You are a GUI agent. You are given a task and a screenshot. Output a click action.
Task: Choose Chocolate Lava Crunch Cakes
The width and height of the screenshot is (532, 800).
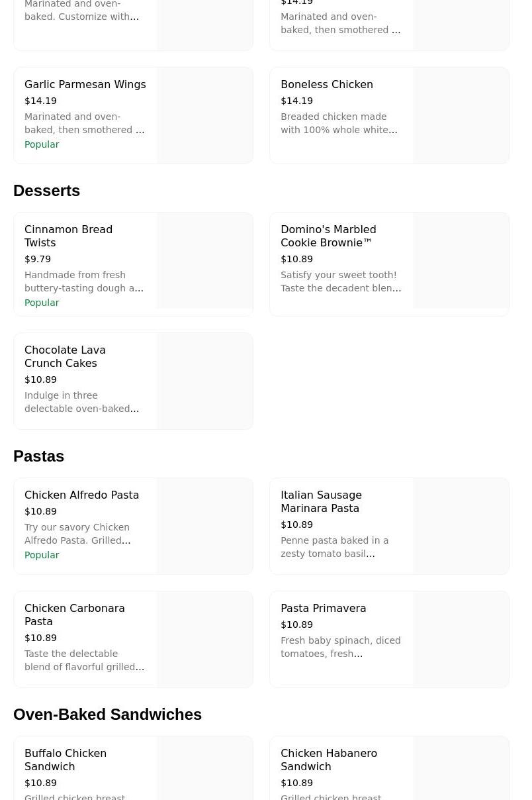(x=65, y=356)
